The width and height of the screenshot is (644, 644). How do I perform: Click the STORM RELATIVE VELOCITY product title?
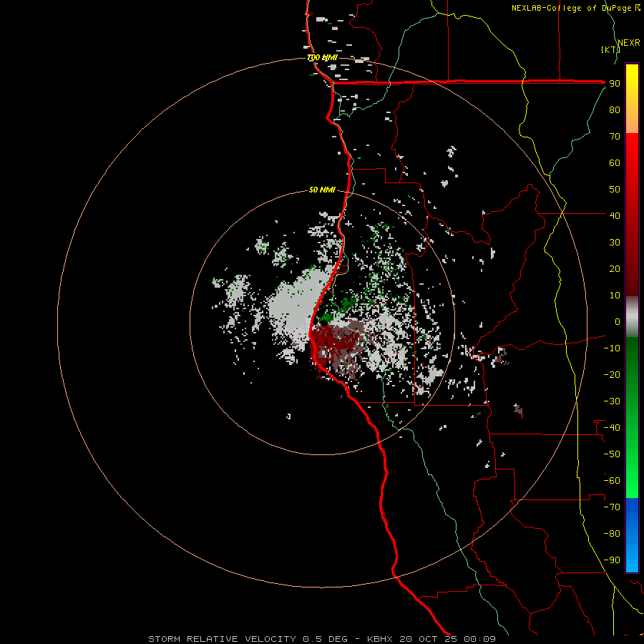pyautogui.click(x=223, y=639)
